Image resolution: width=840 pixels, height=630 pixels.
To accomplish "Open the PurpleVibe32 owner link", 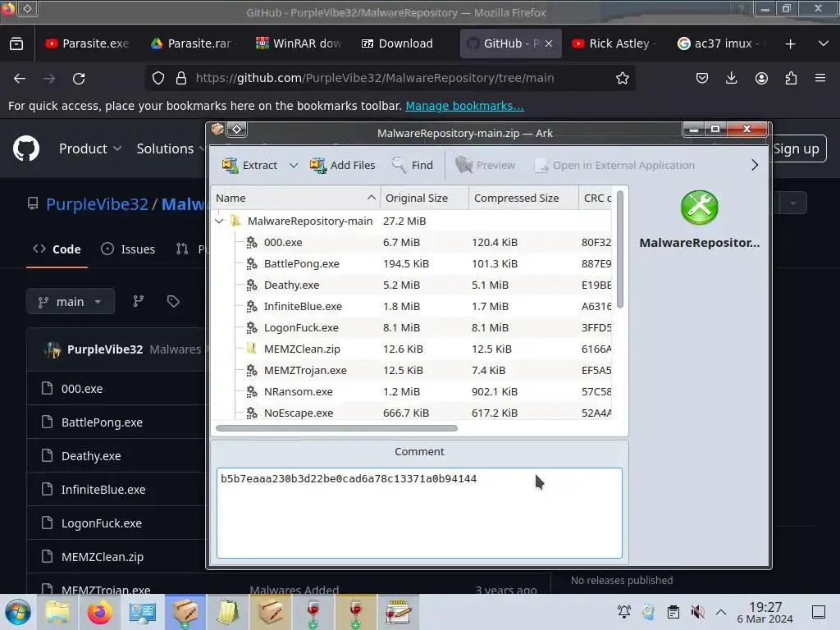I will coord(97,204).
